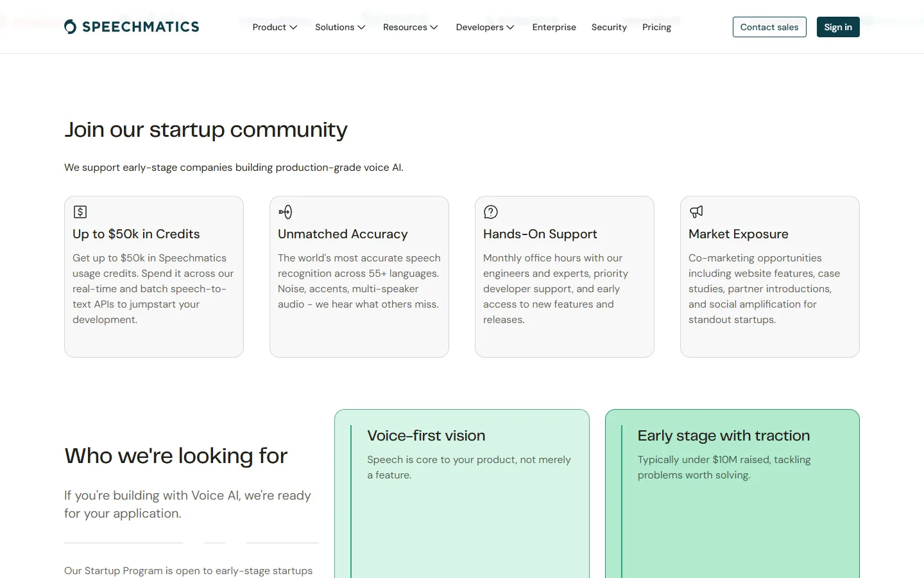Expand the Product dropdown menu
The height and width of the screenshot is (578, 924).
[x=275, y=27]
